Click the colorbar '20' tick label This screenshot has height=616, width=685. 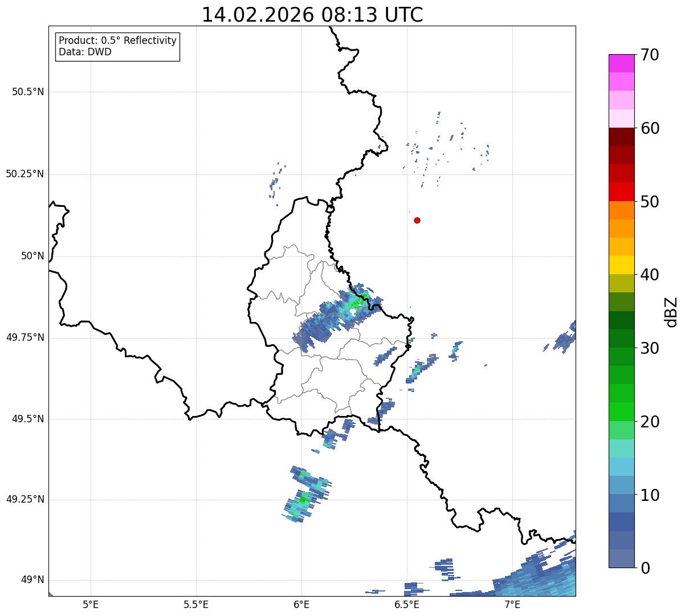[650, 422]
